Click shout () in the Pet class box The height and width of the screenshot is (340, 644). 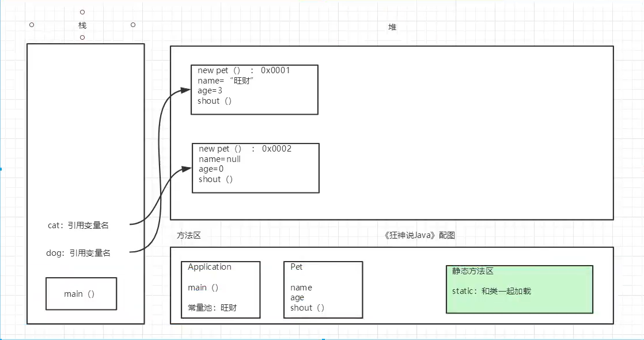click(x=307, y=308)
